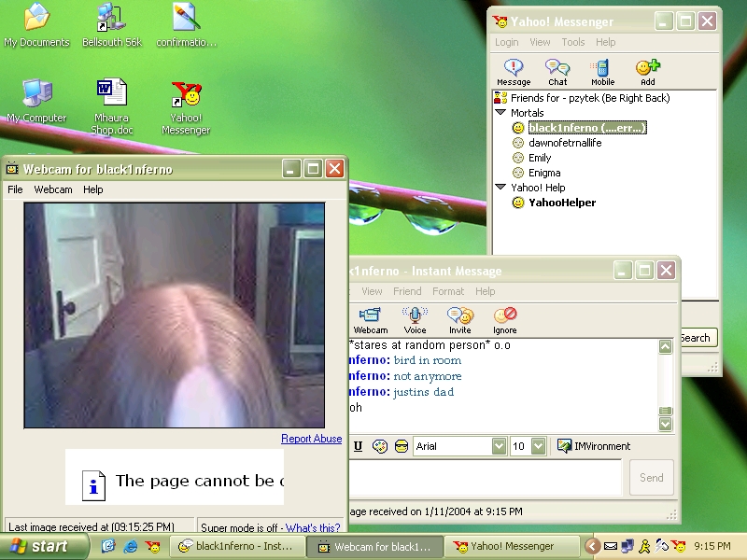Open the Arial font dropdown
The height and width of the screenshot is (560, 747).
click(499, 446)
